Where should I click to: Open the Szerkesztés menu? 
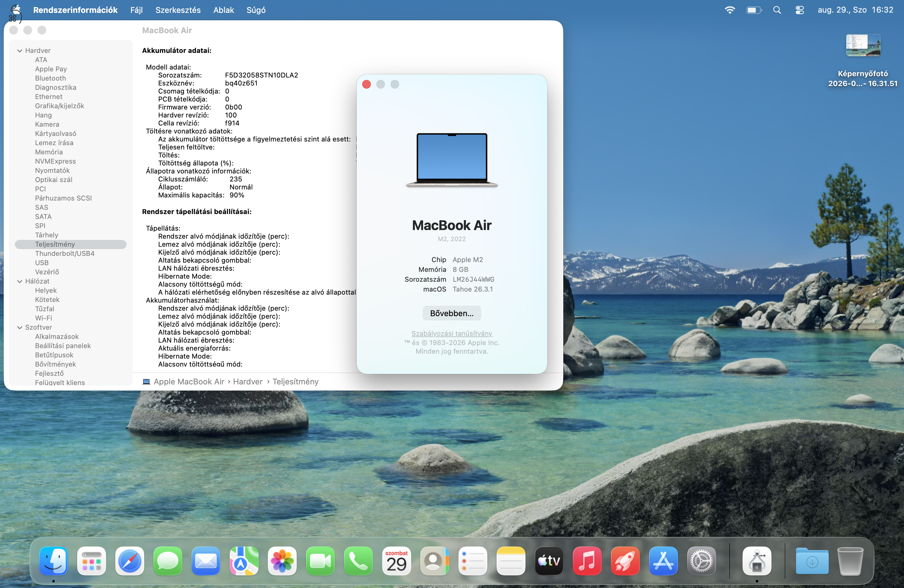click(x=178, y=10)
